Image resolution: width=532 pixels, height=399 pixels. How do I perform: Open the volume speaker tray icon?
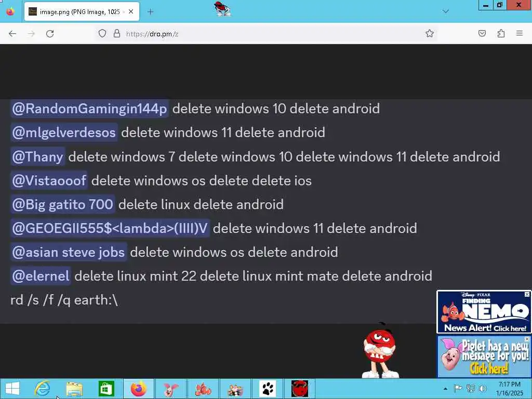click(483, 389)
